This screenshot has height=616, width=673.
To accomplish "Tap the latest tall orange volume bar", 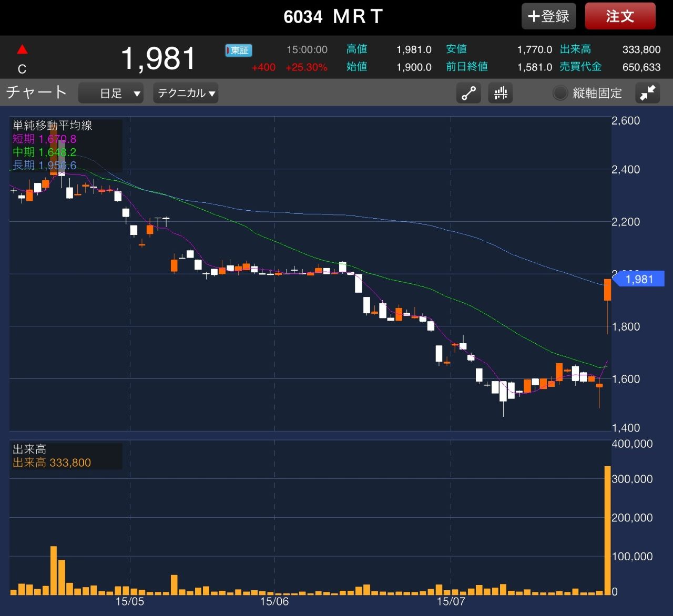I will click(x=607, y=530).
